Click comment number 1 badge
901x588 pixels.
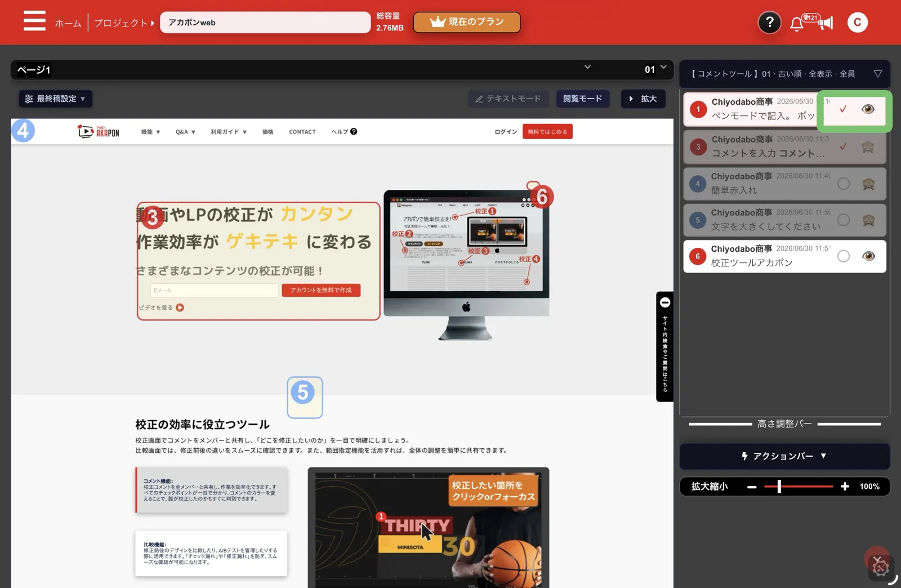click(698, 109)
